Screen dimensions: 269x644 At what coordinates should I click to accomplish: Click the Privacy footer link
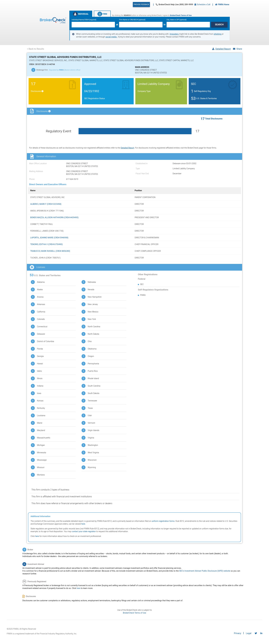coord(237,633)
